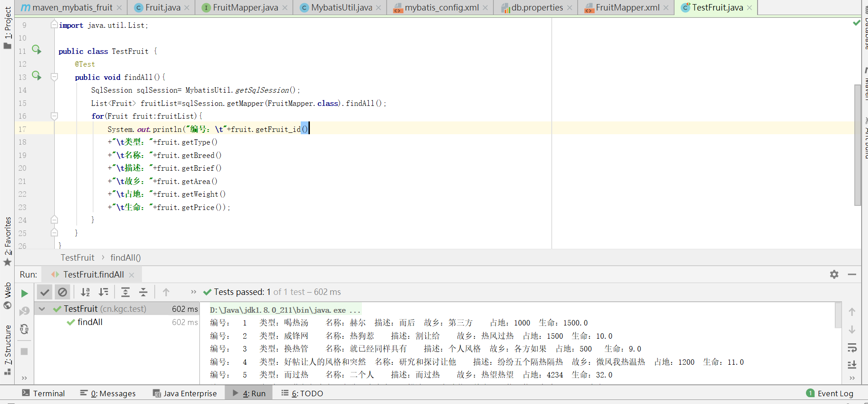Open Run panel settings gear

pyautogui.click(x=834, y=274)
